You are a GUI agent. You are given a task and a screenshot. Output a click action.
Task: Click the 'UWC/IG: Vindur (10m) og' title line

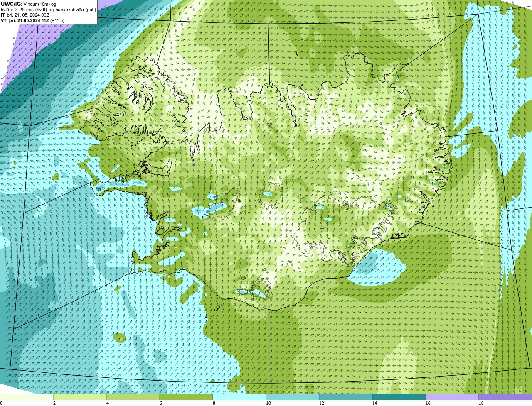point(28,4)
